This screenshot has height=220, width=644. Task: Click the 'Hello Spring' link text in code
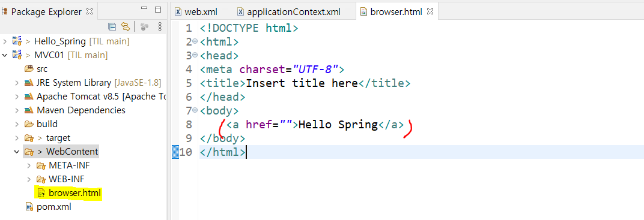click(x=338, y=125)
